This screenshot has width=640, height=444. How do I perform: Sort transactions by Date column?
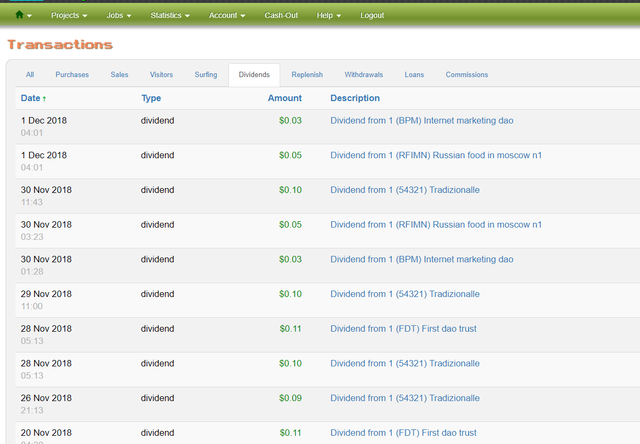(31, 98)
